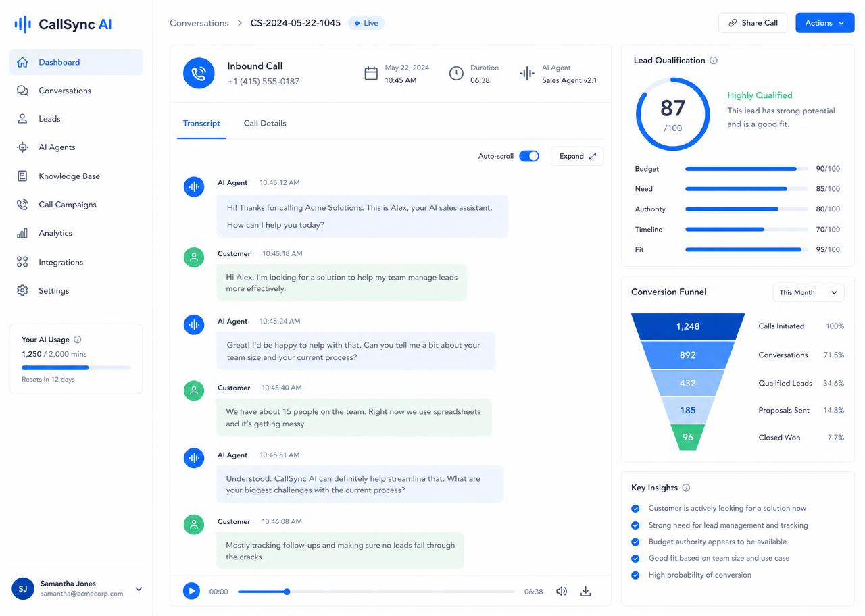Click the clock icon beside Duration
Image resolution: width=865 pixels, height=616 pixels.
pos(456,74)
